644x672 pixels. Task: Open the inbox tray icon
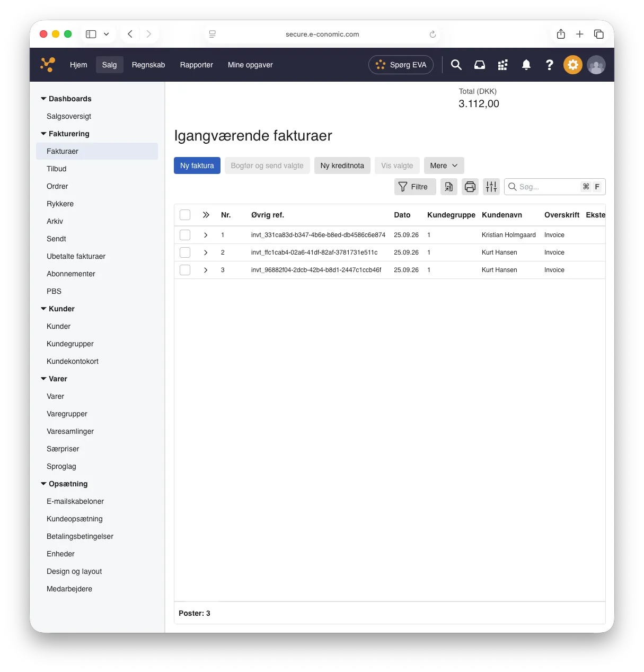tap(480, 65)
